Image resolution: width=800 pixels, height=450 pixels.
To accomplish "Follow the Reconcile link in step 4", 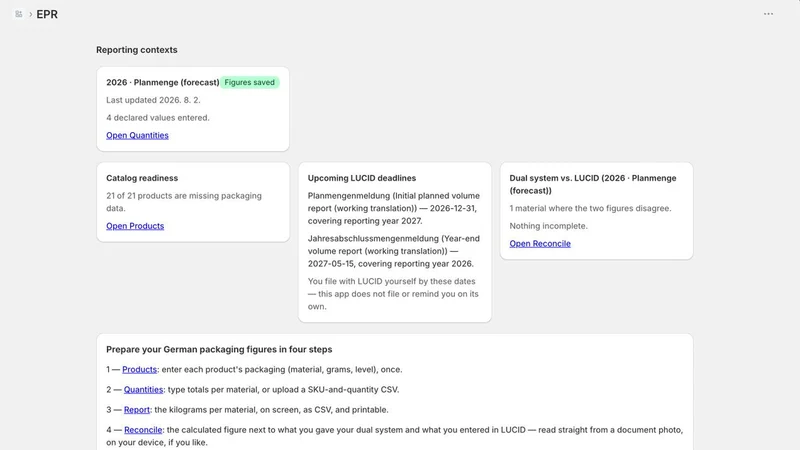I will (x=143, y=430).
